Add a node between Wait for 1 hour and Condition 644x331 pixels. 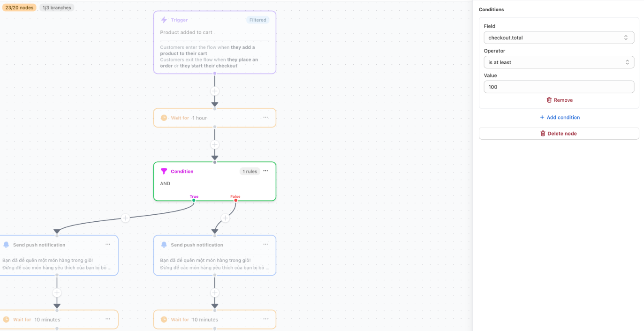click(215, 144)
